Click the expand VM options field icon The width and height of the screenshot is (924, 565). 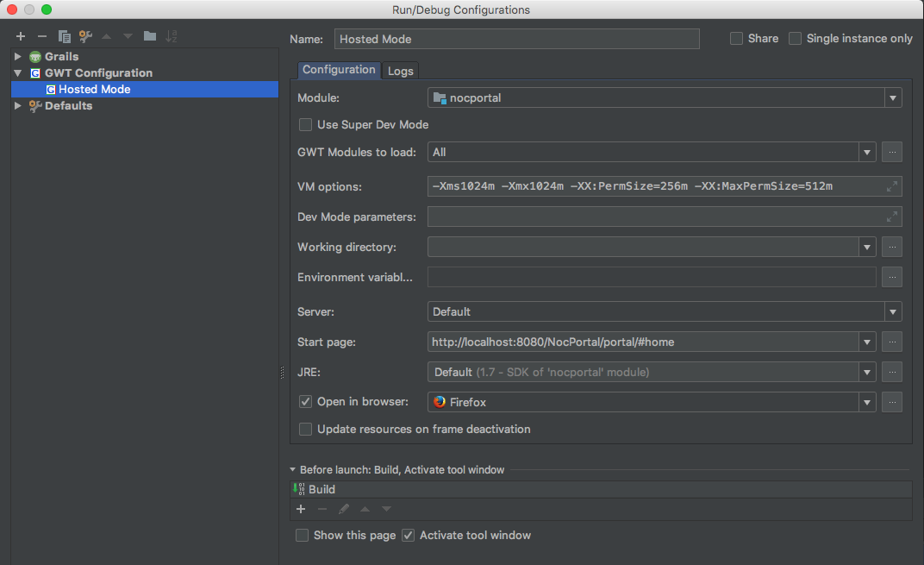tap(892, 186)
